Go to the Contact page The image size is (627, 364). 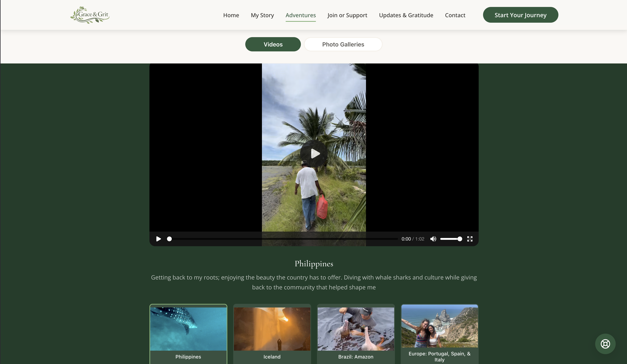(x=455, y=15)
